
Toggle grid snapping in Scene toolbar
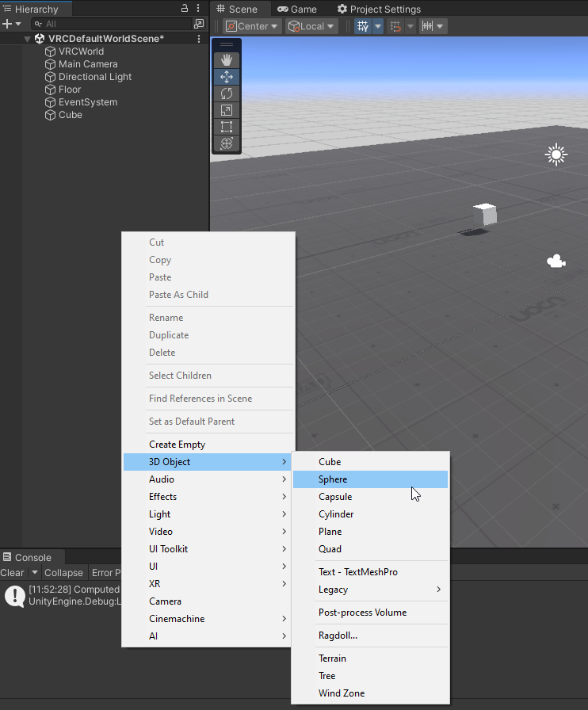tap(363, 26)
